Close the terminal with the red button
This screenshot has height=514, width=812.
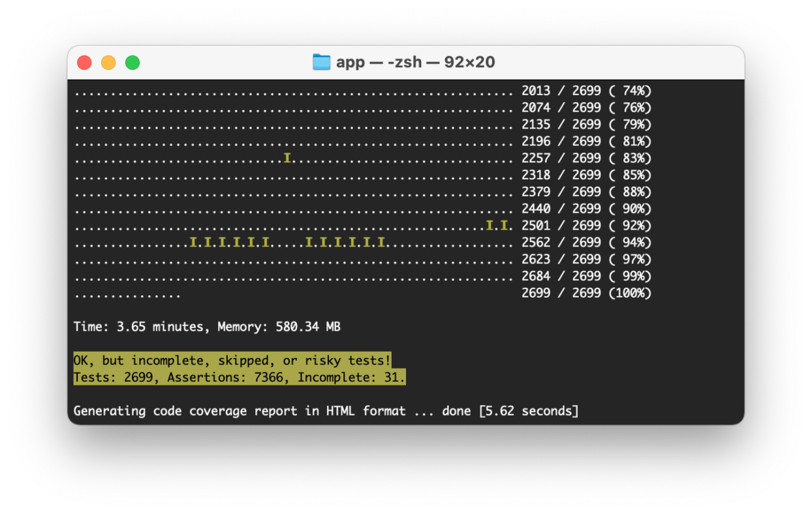(x=84, y=63)
